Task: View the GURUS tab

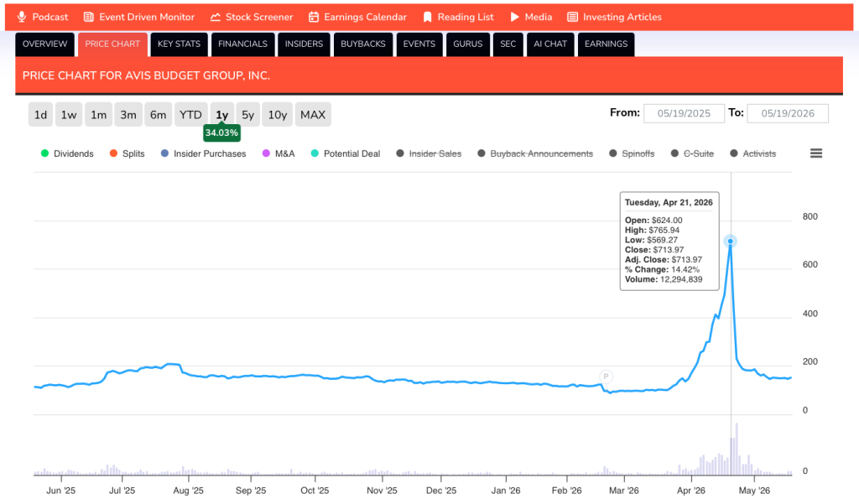Action: (x=468, y=44)
